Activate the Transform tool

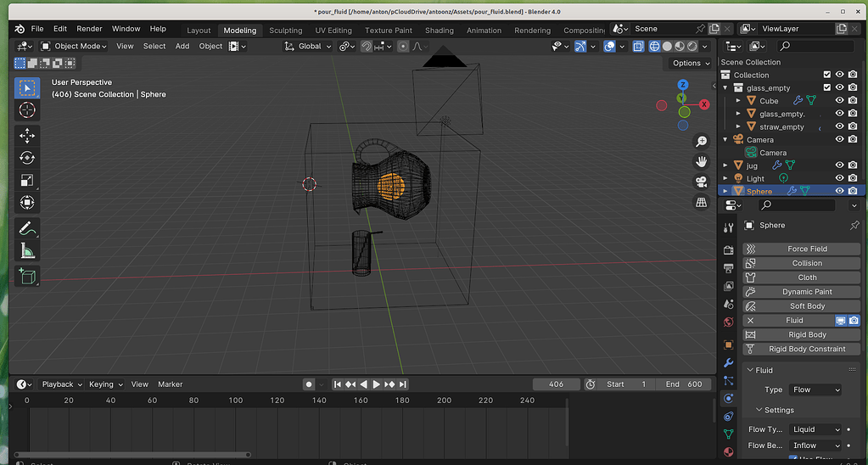26,203
